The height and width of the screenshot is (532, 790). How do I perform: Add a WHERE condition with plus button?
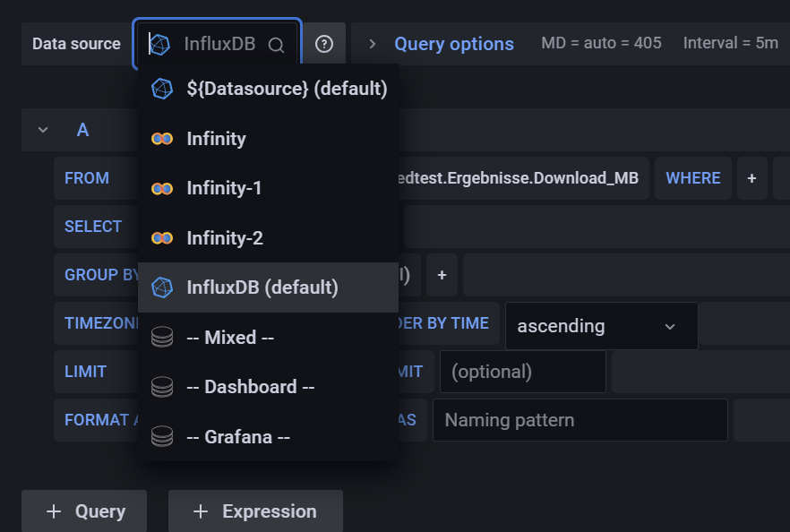click(751, 178)
